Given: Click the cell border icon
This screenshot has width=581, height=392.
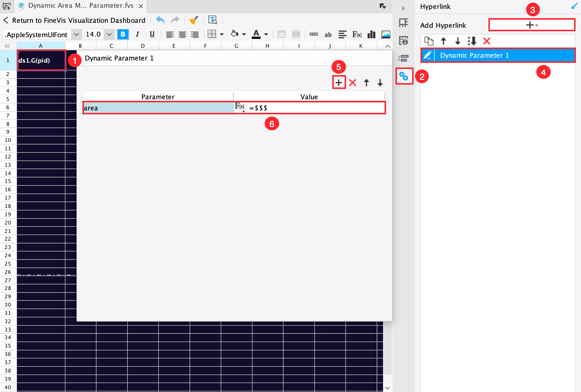Looking at the screenshot, I should (212, 34).
